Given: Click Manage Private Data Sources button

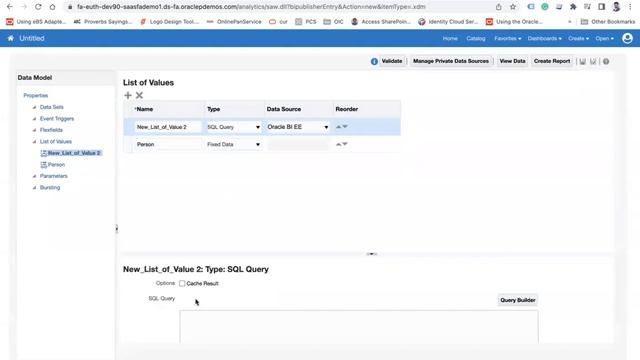Looking at the screenshot, I should click(x=451, y=61).
